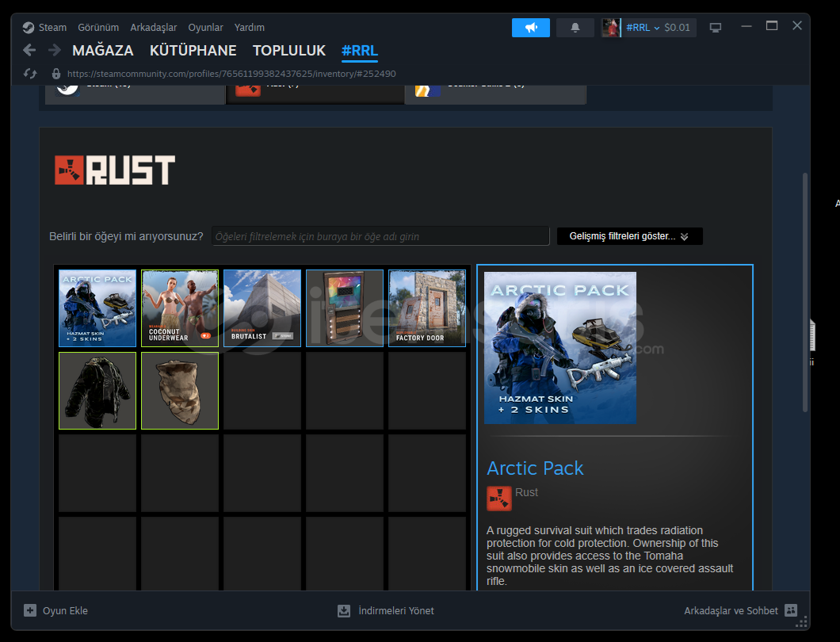Click the page vertical scrollbar
This screenshot has height=642, width=840.
[x=804, y=292]
